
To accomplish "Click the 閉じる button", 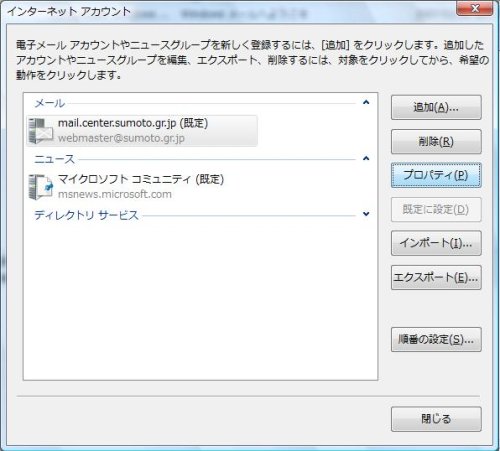I will pyautogui.click(x=436, y=419).
